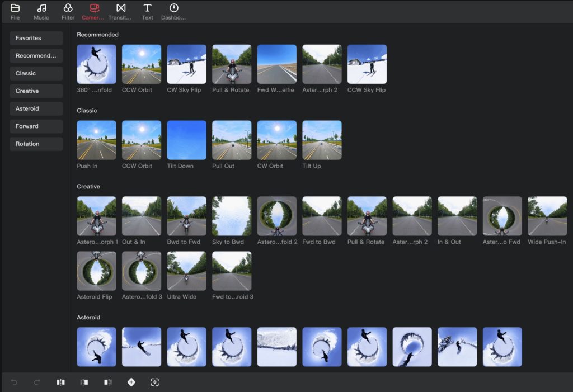Screen dimensions: 573x392
Task: Apply the Wide Push-In preset
Action: 547,216
